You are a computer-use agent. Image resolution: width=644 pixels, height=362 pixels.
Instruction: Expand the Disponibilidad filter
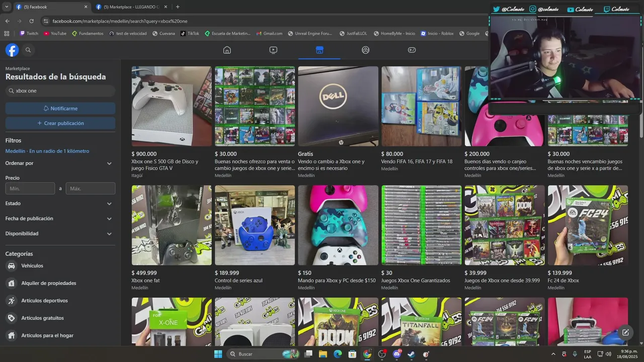pyautogui.click(x=60, y=234)
